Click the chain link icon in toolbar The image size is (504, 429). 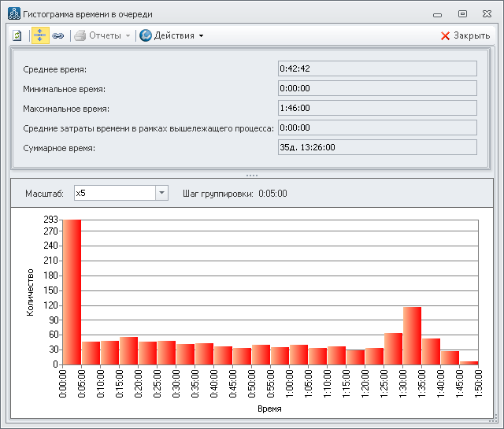click(58, 35)
